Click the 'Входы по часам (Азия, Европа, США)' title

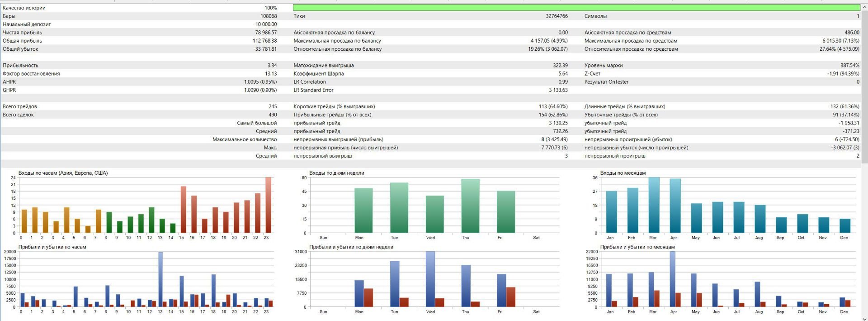[x=63, y=173]
